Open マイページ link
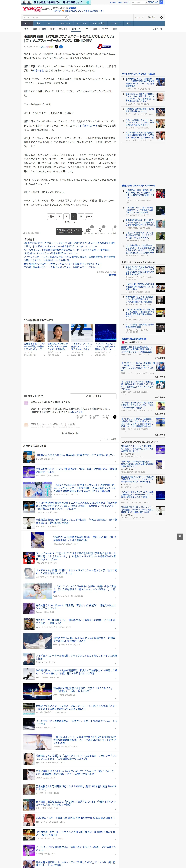 click(x=139, y=18)
